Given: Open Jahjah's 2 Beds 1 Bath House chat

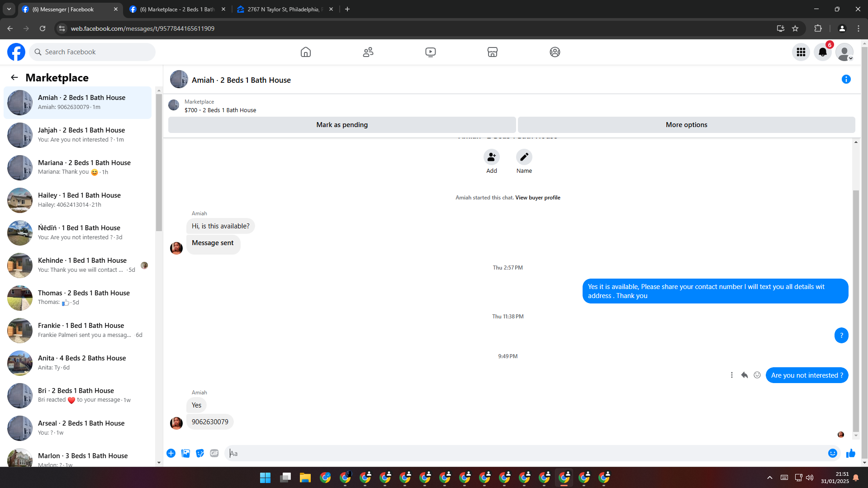Looking at the screenshot, I should [78, 135].
